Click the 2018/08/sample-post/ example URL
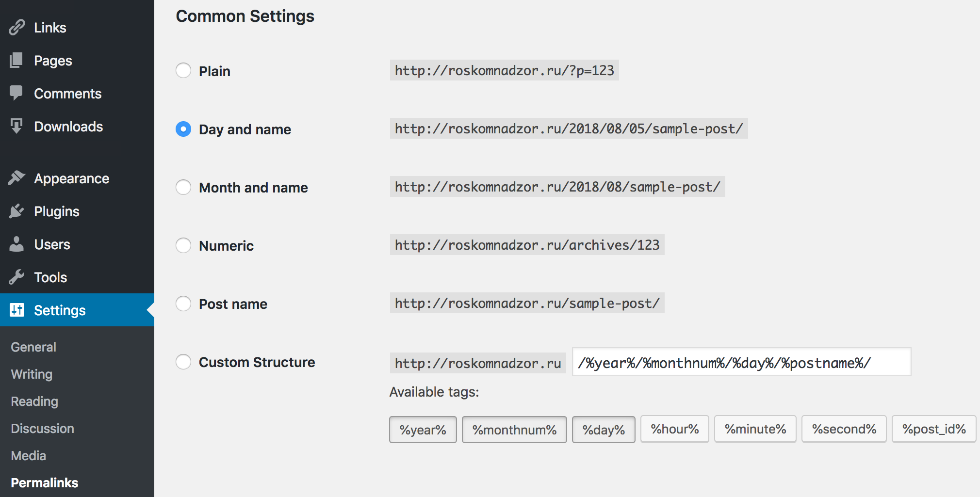Viewport: 980px width, 497px height. point(557,187)
